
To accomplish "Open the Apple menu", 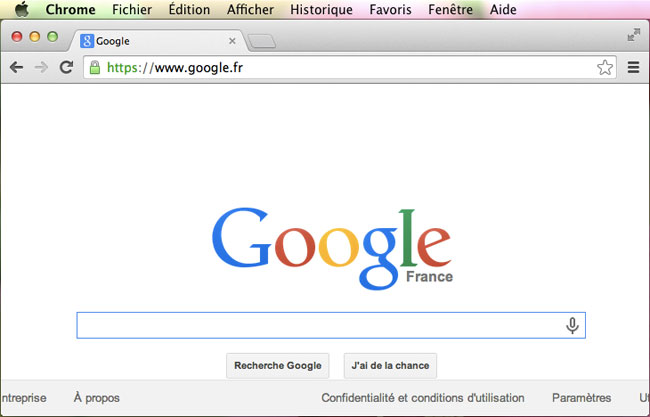I will coord(21,9).
